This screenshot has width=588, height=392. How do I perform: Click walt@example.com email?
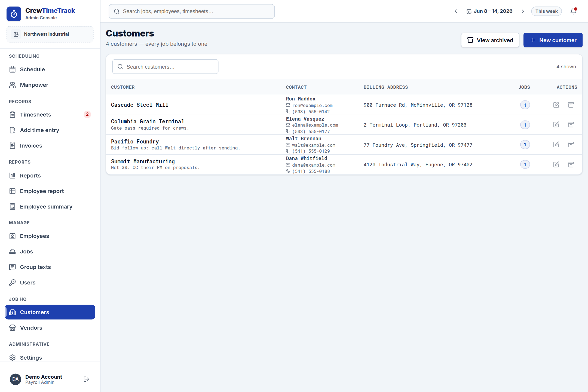coord(314,145)
